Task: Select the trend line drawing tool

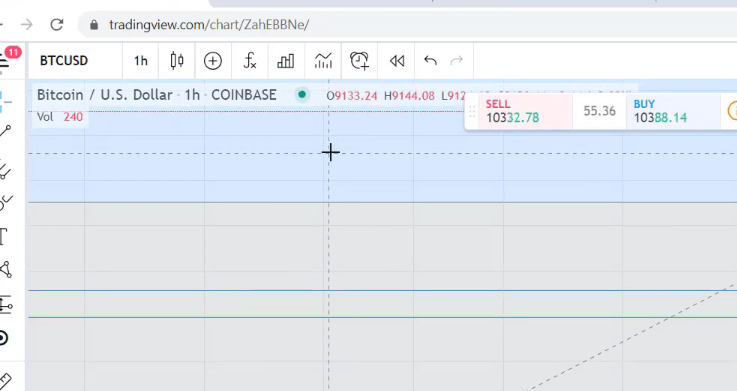Action: click(x=5, y=131)
